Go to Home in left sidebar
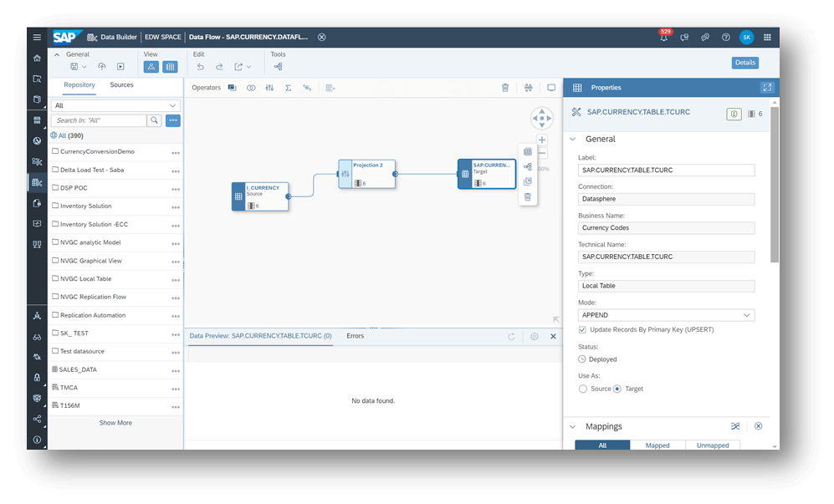 coord(37,58)
